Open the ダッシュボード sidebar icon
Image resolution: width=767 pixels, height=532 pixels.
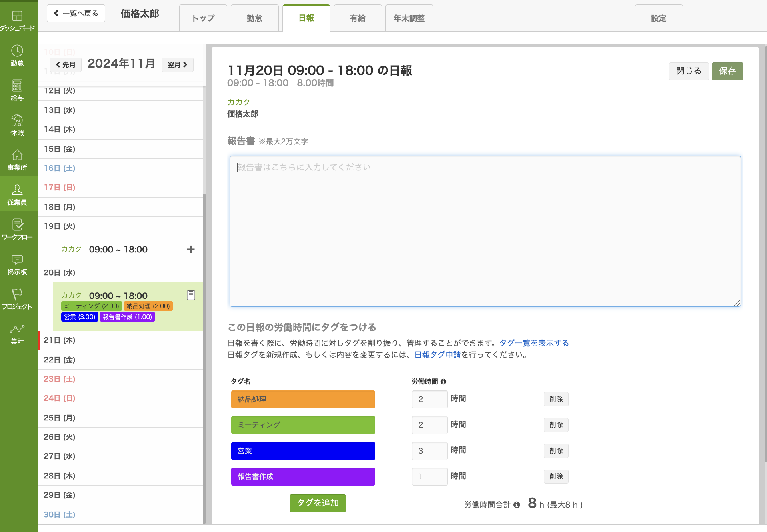pos(17,16)
